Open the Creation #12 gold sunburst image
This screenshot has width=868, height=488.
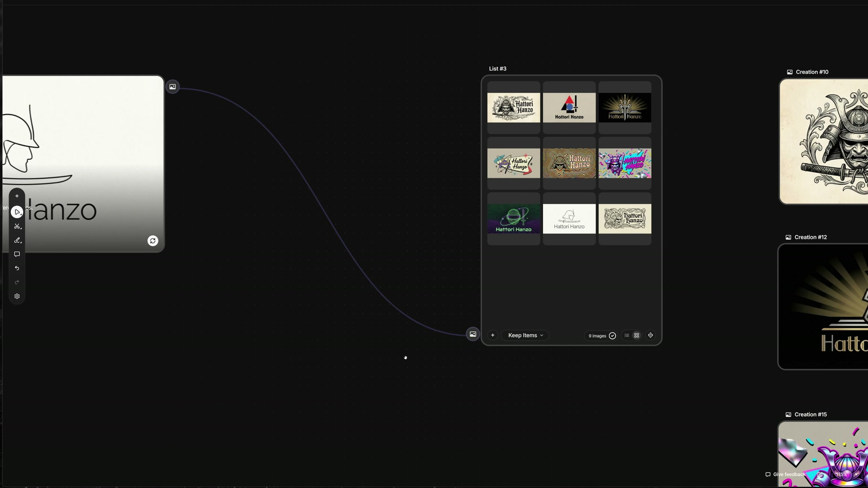pyautogui.click(x=823, y=307)
